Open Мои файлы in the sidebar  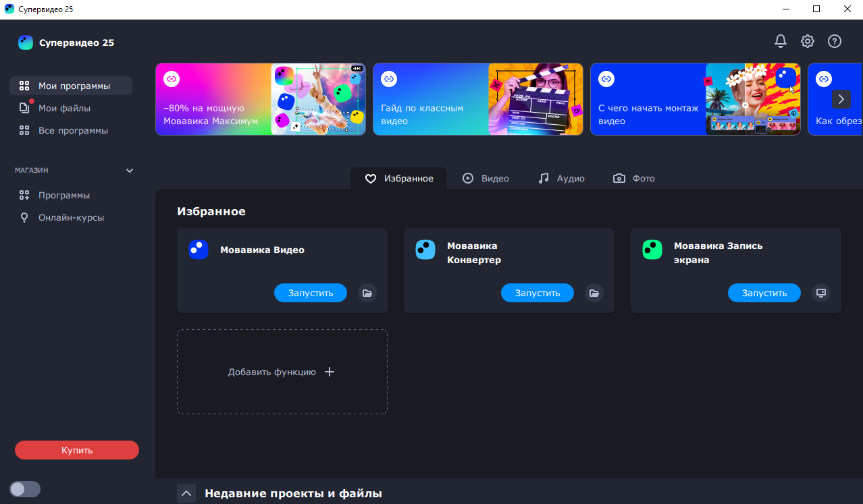coord(64,108)
